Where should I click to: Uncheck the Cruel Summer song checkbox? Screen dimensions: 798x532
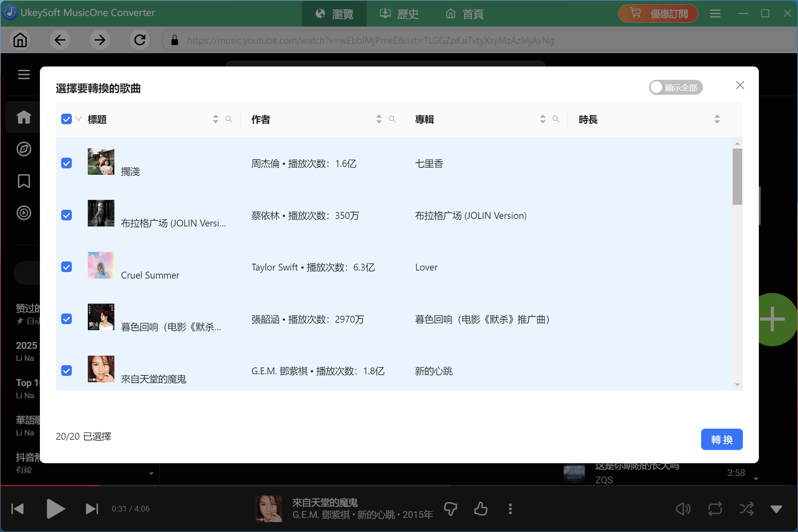[x=66, y=267]
